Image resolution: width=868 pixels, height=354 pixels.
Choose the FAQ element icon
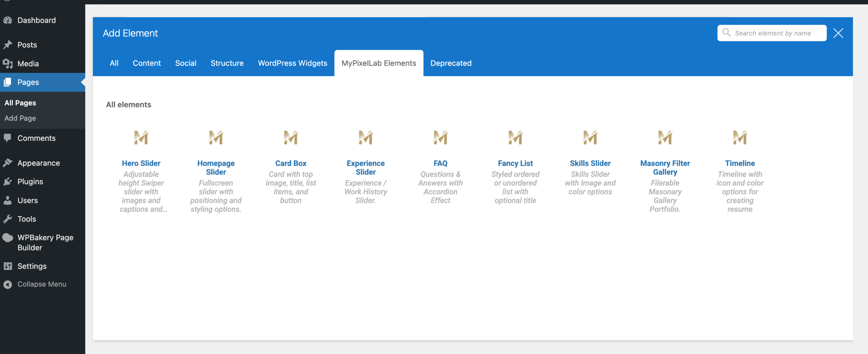[440, 138]
